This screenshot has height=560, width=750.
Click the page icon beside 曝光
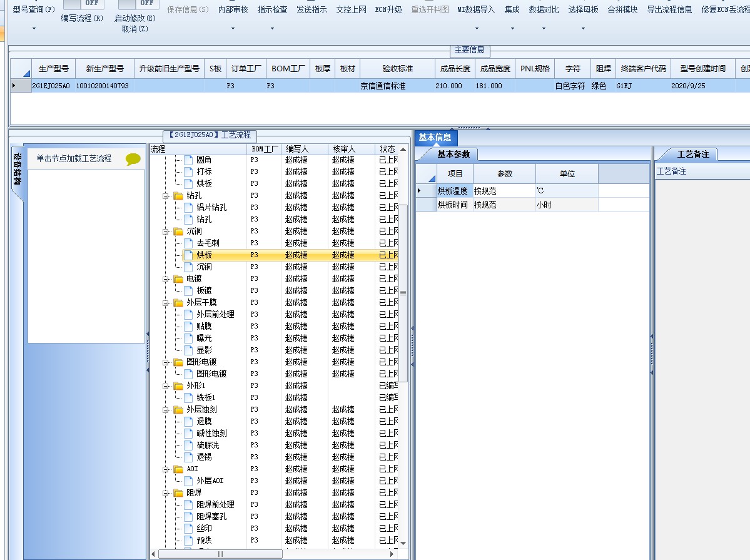pyautogui.click(x=188, y=339)
